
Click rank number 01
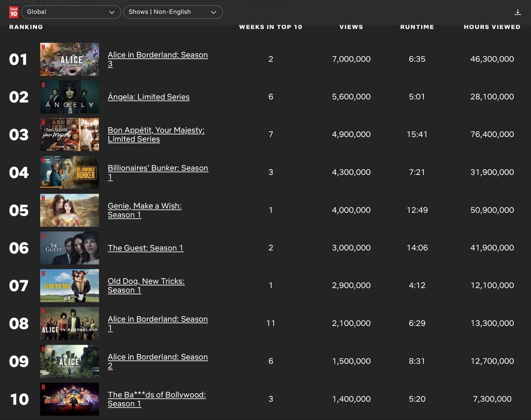point(19,59)
